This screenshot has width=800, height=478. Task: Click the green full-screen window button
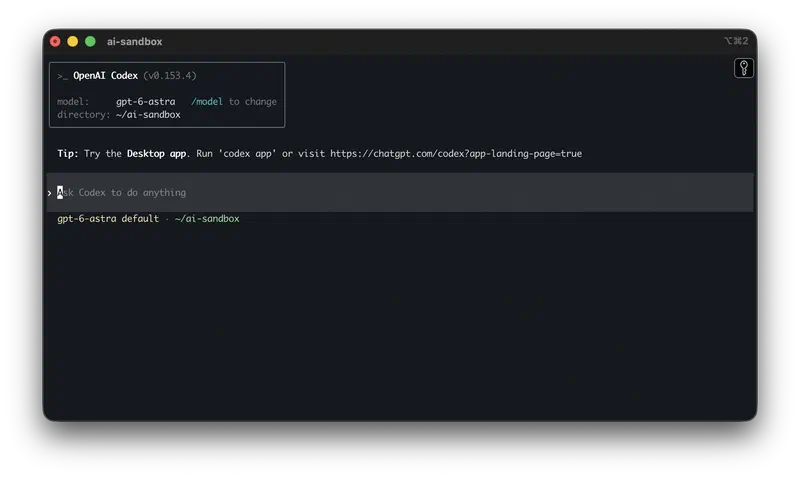coord(90,41)
